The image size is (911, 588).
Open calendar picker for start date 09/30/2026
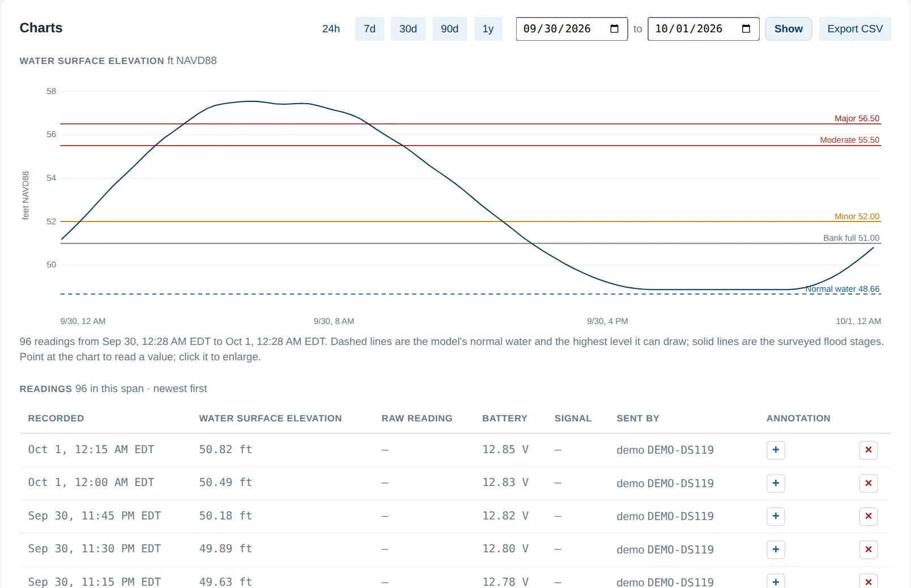click(614, 29)
